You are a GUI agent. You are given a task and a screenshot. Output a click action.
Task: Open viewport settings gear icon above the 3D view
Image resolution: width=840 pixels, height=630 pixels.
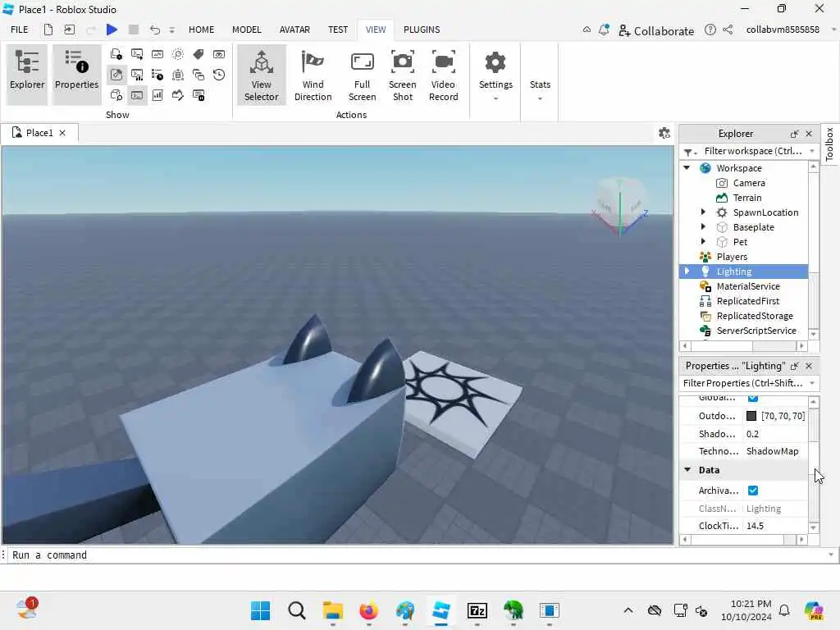point(664,133)
